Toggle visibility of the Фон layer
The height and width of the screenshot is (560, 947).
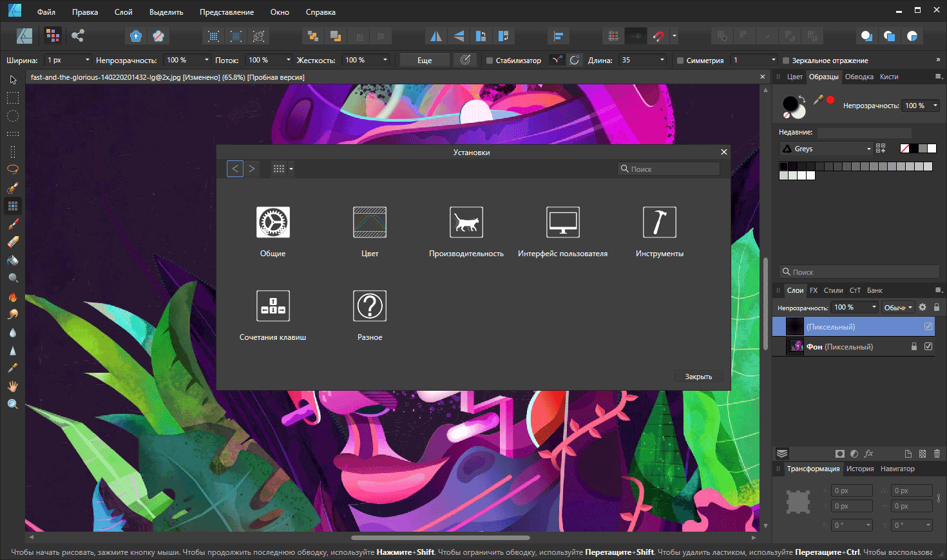928,346
